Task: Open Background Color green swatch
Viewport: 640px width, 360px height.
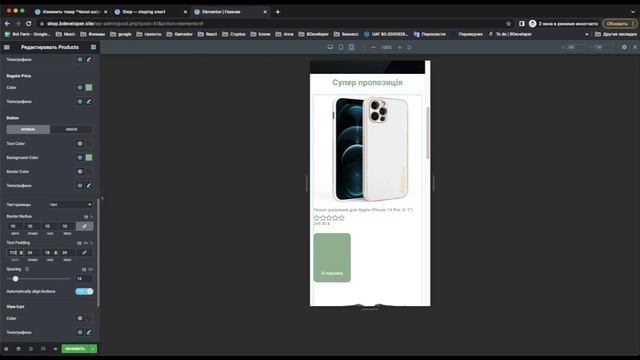Action: 89,157
